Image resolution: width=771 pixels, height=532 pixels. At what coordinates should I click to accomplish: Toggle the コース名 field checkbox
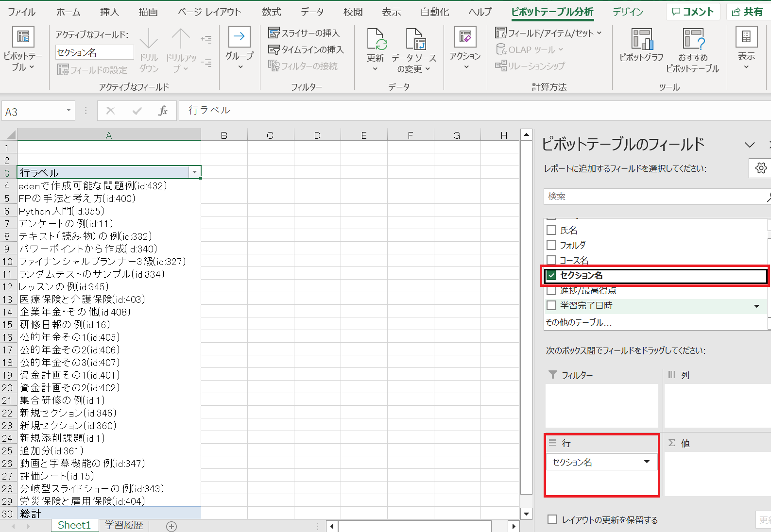551,260
